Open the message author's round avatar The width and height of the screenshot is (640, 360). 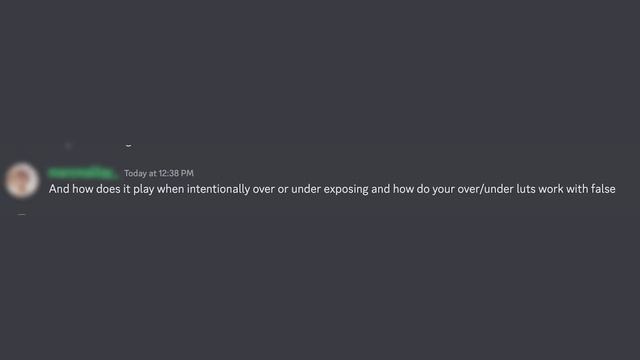(22, 180)
